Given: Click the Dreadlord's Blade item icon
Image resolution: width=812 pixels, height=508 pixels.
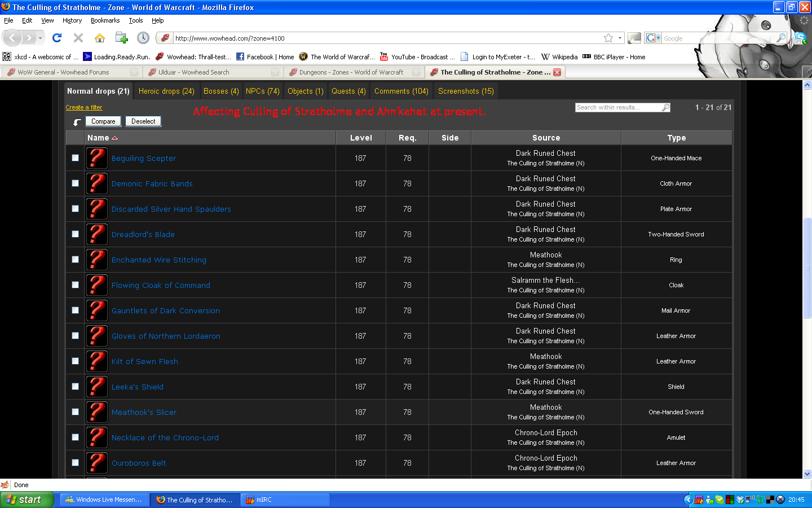Looking at the screenshot, I should [97, 234].
